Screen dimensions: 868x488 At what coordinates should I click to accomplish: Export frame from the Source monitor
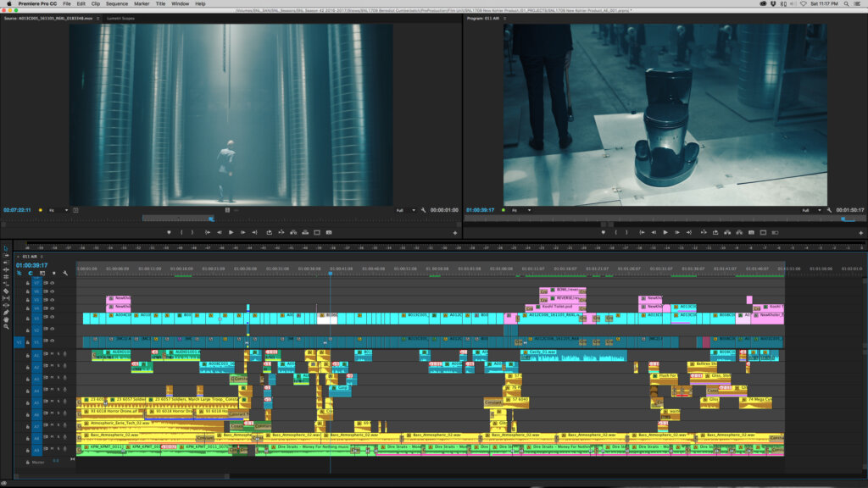[x=329, y=233]
